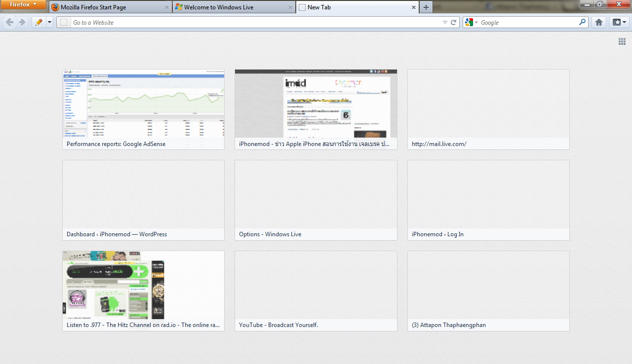This screenshot has height=364, width=632.
Task: Open the Bookmarks star button
Action: 619,22
